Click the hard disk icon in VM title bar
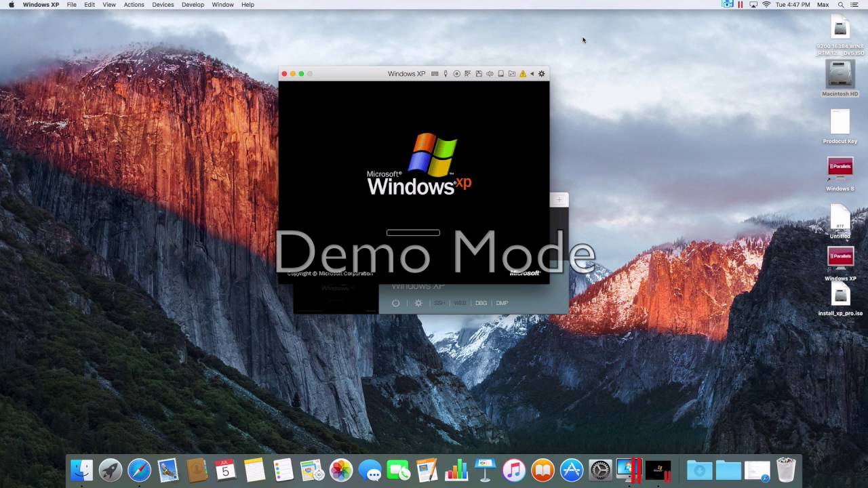Image resolution: width=868 pixels, height=488 pixels. point(501,74)
